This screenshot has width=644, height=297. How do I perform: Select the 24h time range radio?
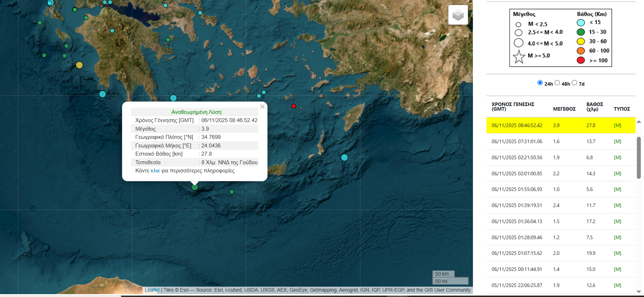pyautogui.click(x=540, y=83)
